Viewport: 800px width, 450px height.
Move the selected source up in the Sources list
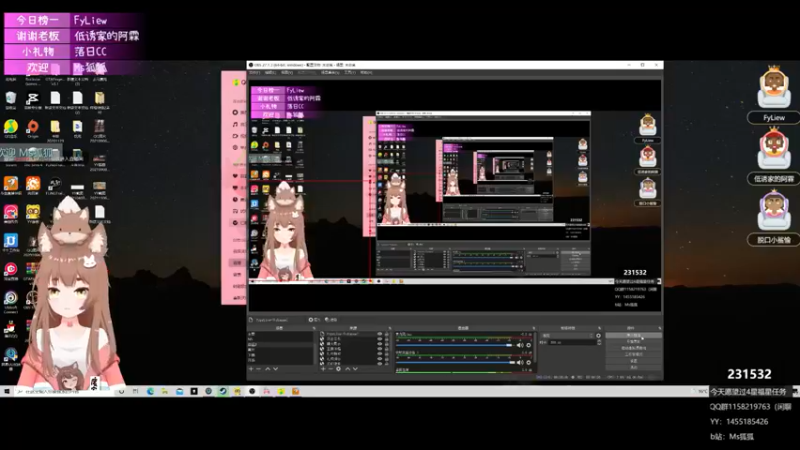pos(347,368)
